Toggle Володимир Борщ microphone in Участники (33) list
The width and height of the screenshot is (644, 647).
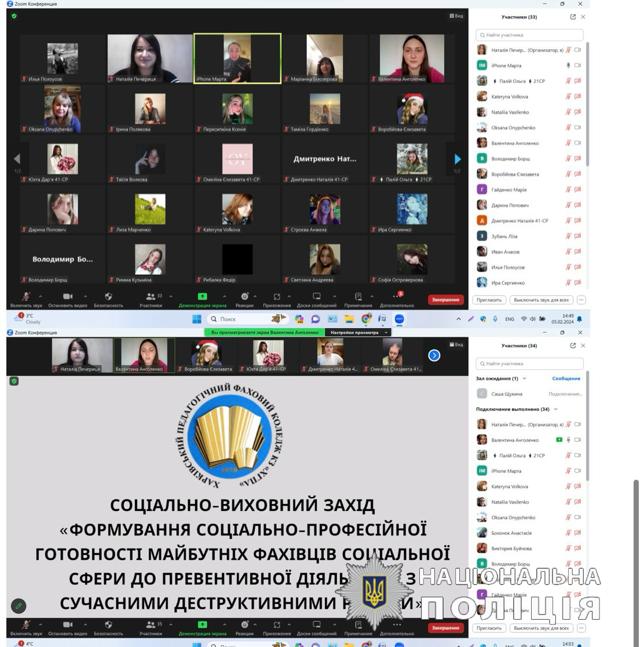pos(569,159)
